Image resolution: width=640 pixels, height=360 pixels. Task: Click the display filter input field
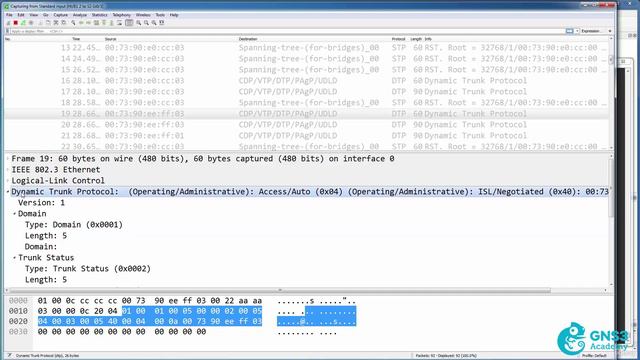click(x=287, y=31)
